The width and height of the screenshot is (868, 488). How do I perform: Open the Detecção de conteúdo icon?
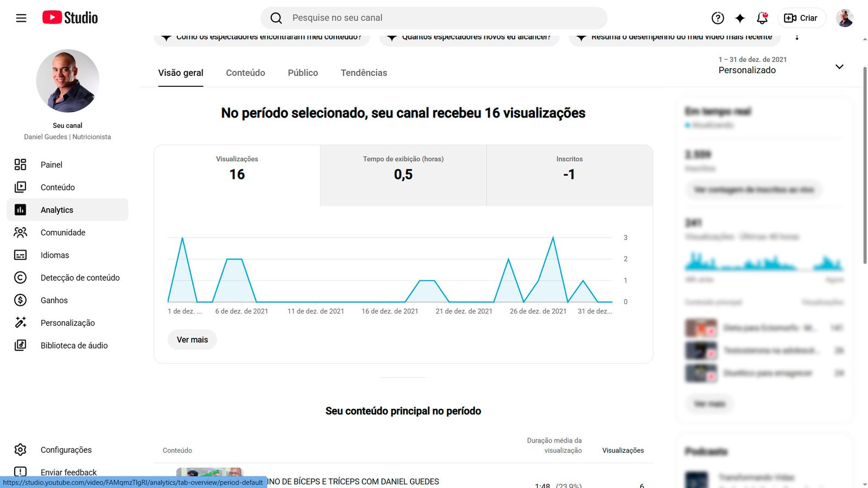tap(20, 278)
